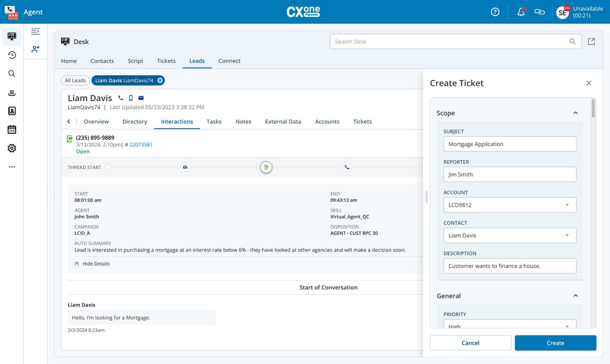Image resolution: width=610 pixels, height=364 pixels.
Task: Open the contact history icon in sidebar
Action: coord(12,55)
